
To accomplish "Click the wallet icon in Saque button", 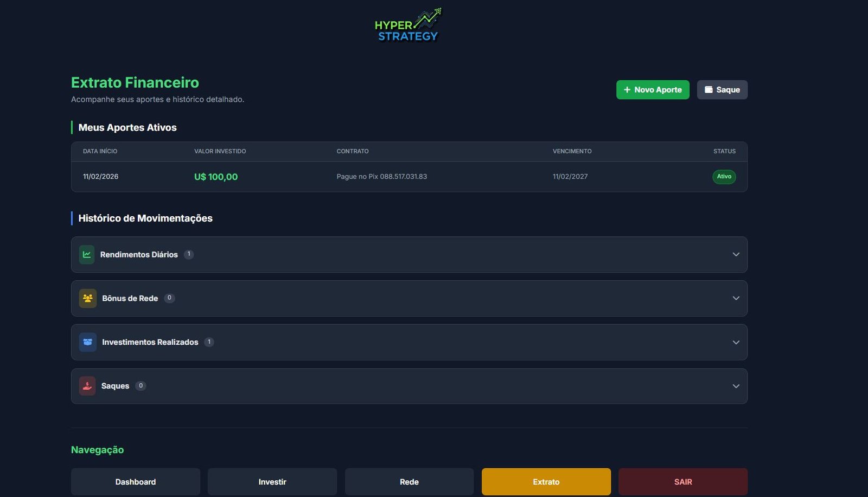I will point(709,90).
